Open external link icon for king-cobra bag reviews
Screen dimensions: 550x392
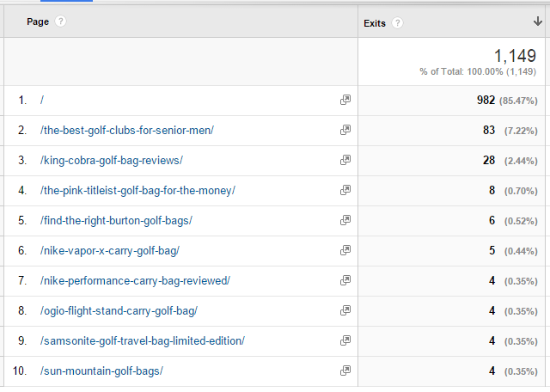click(x=345, y=160)
